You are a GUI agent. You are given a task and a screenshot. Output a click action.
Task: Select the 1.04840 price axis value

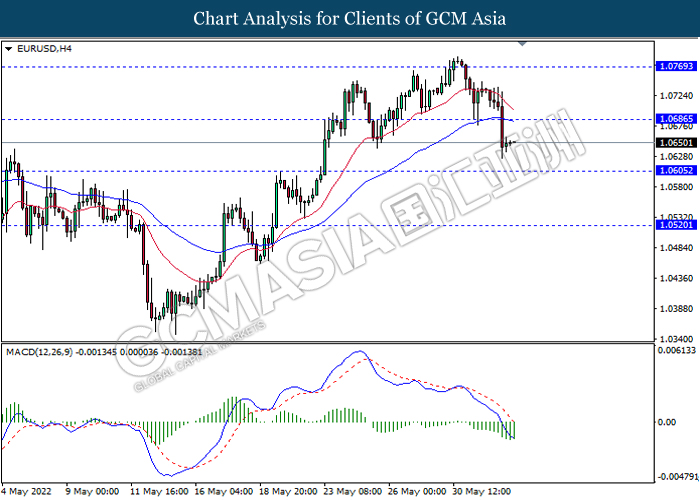point(676,248)
